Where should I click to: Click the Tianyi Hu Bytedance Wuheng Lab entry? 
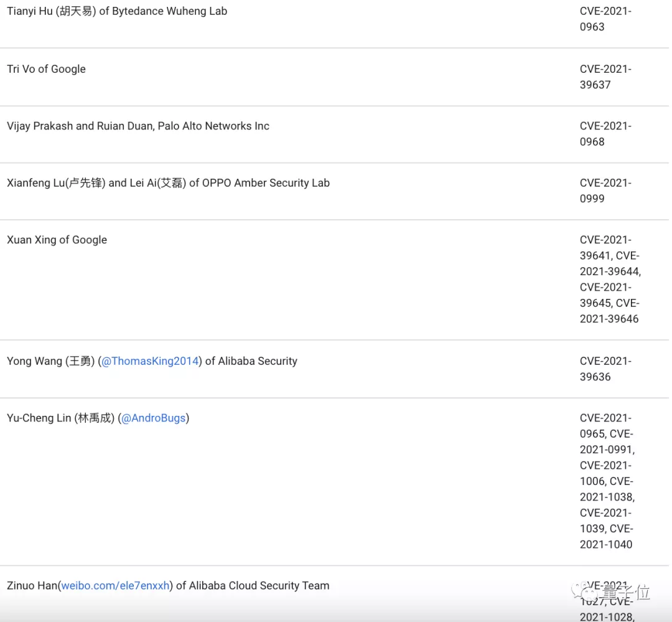pos(117,11)
